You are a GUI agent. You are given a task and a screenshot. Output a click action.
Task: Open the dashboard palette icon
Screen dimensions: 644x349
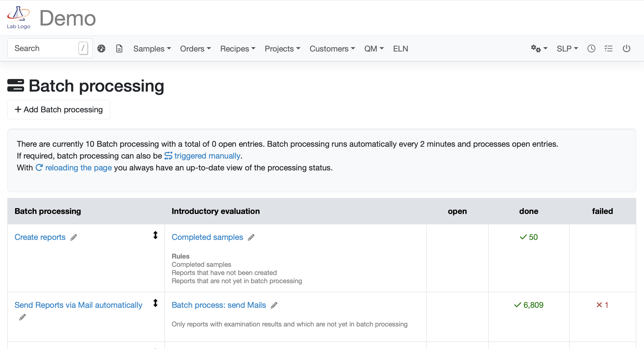tap(101, 49)
